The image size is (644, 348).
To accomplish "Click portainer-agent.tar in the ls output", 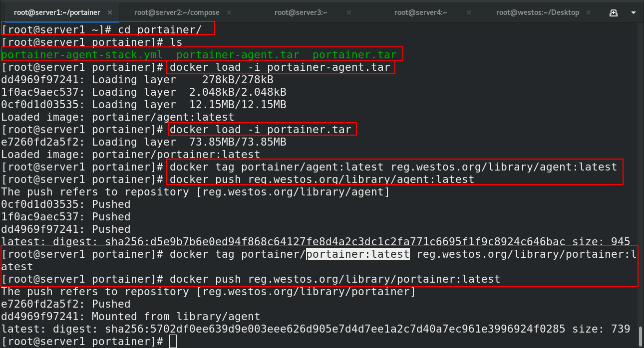I will point(238,54).
